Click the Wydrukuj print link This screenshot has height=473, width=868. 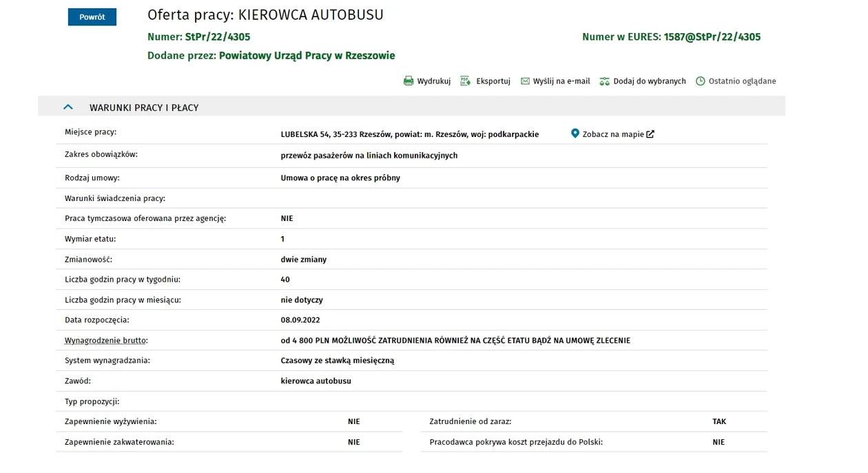[433, 81]
